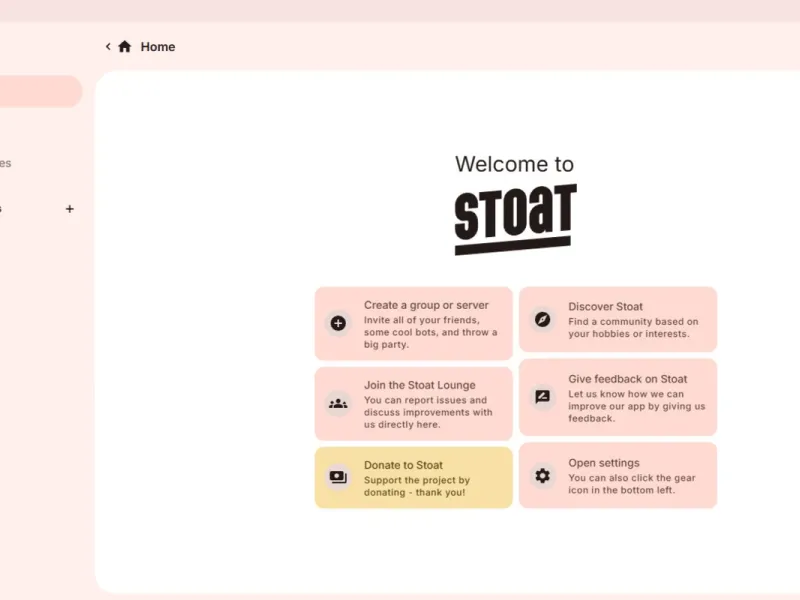Click the gear icon on settings card
800x600 pixels.
[542, 476]
